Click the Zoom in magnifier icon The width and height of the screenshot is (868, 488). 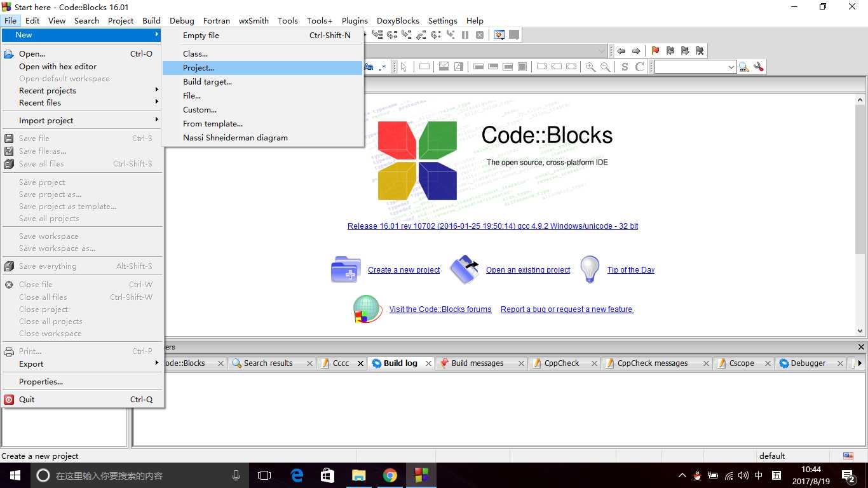[x=590, y=67]
